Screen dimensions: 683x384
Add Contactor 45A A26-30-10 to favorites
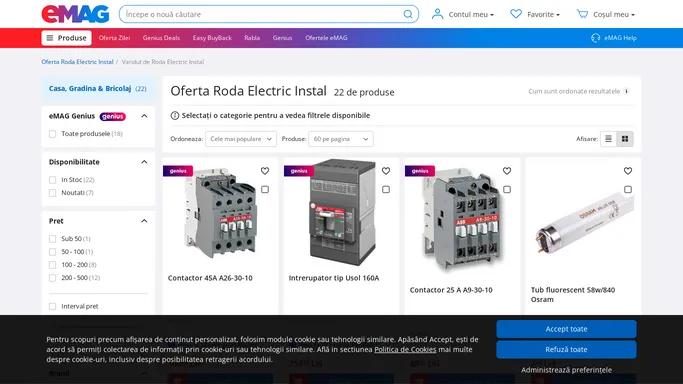265,171
